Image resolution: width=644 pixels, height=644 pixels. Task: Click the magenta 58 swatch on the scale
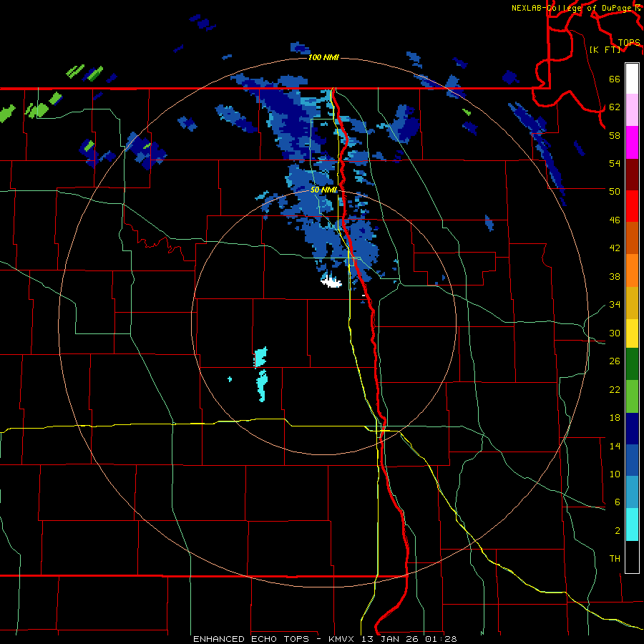coord(632,142)
